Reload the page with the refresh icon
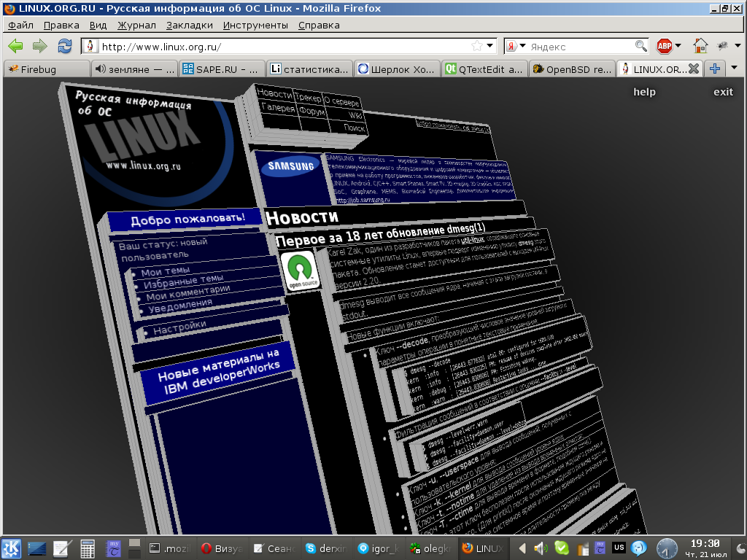Screen dimensions: 747x560 [65, 46]
